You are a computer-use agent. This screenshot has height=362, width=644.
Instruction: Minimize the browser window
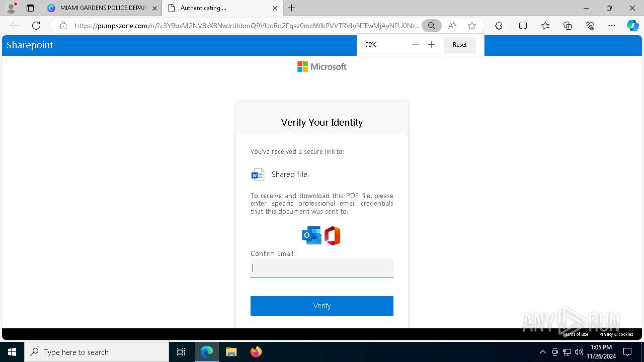click(586, 8)
